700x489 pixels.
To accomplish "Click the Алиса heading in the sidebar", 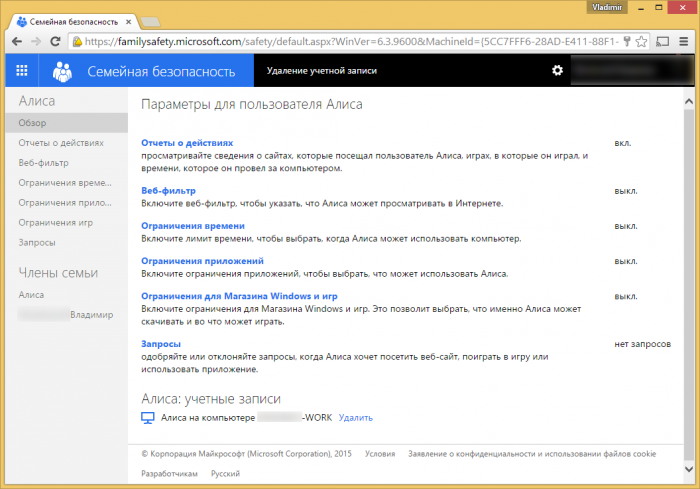I will point(37,101).
